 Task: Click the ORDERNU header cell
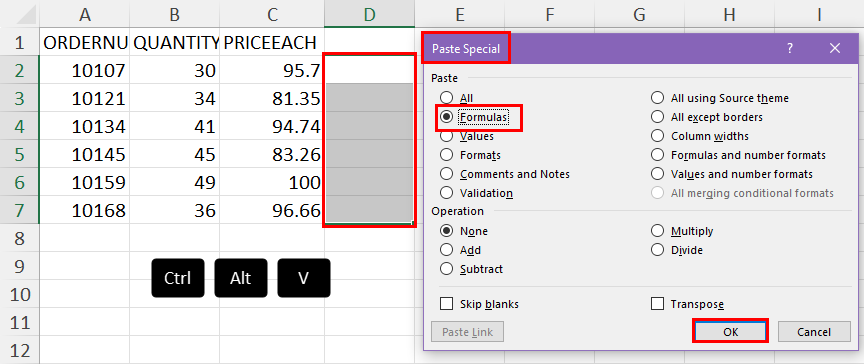85,42
